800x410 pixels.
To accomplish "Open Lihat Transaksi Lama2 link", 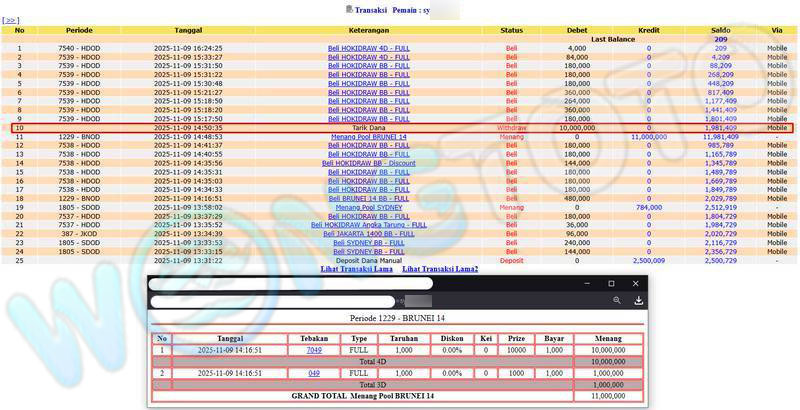I will (440, 269).
